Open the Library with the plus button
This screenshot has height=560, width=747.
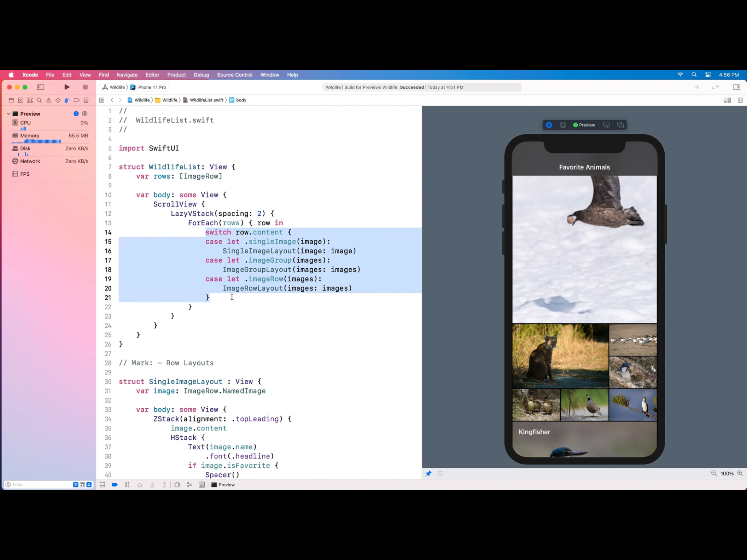pyautogui.click(x=697, y=87)
